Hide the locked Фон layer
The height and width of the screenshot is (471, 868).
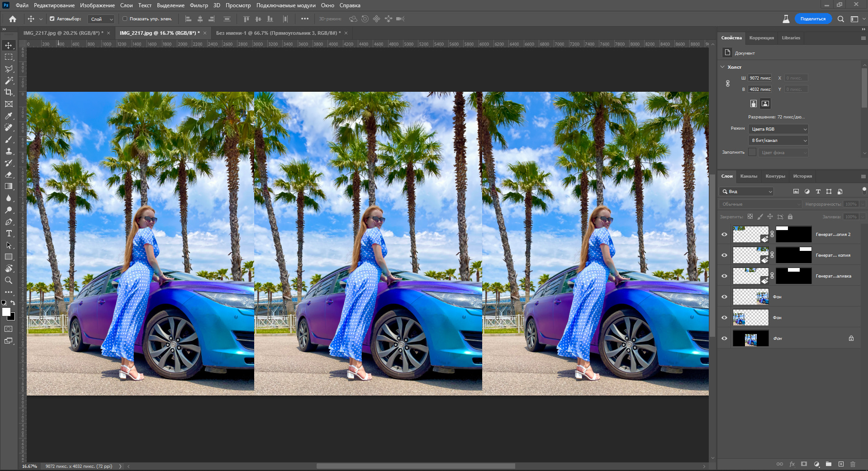coord(724,338)
